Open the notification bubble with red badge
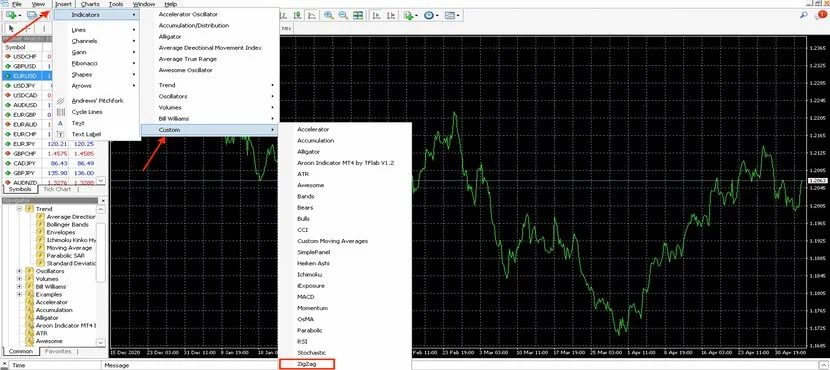The width and height of the screenshot is (830, 370). click(822, 15)
